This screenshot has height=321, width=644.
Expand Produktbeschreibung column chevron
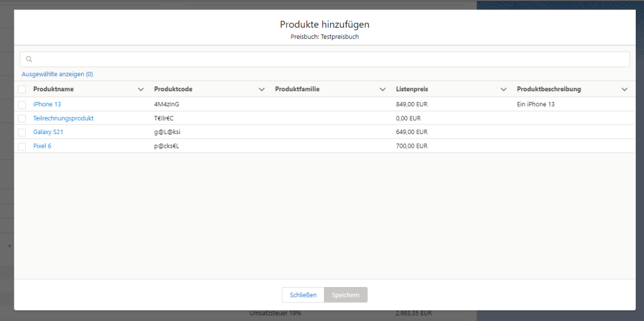click(x=624, y=89)
